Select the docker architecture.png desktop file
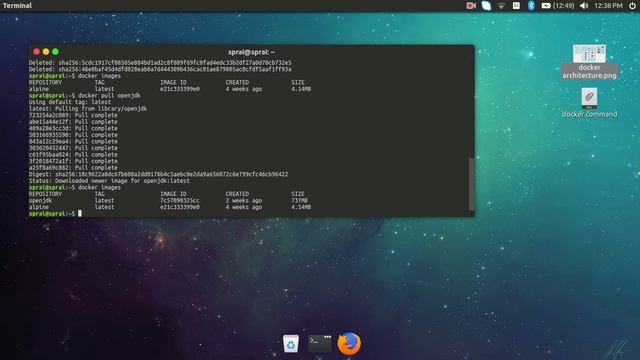The image size is (640, 360). (x=589, y=62)
